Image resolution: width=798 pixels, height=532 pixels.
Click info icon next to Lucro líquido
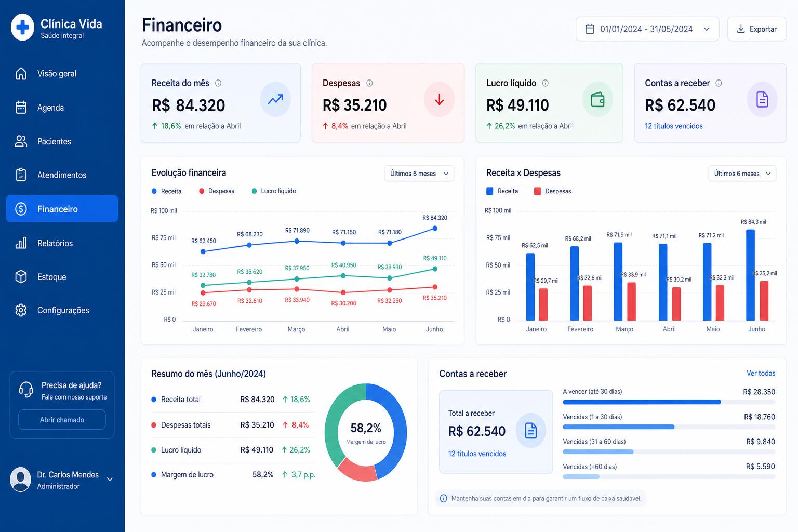[x=546, y=83]
